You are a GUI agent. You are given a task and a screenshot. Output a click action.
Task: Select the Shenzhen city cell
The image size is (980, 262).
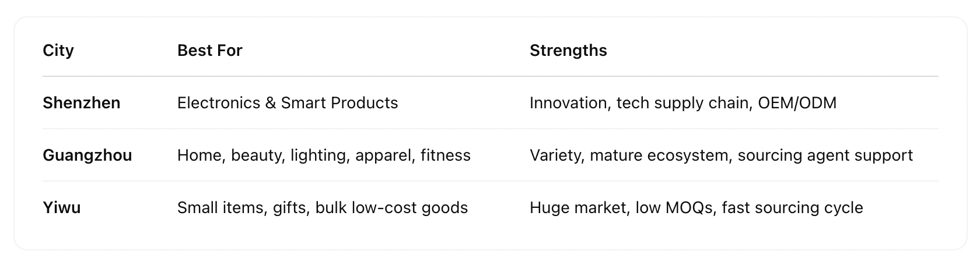(x=81, y=103)
